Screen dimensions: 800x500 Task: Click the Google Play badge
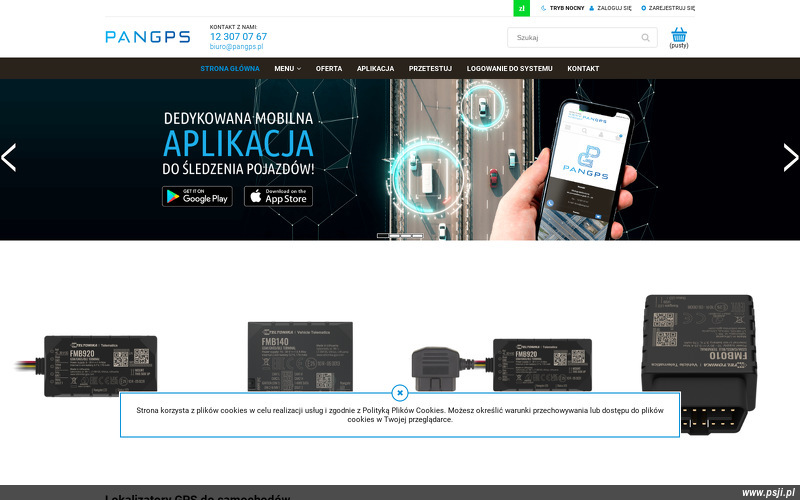(197, 196)
